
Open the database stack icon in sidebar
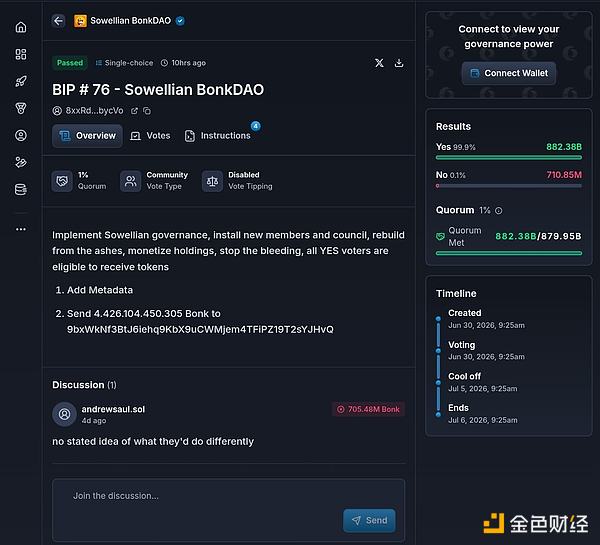(x=21, y=189)
